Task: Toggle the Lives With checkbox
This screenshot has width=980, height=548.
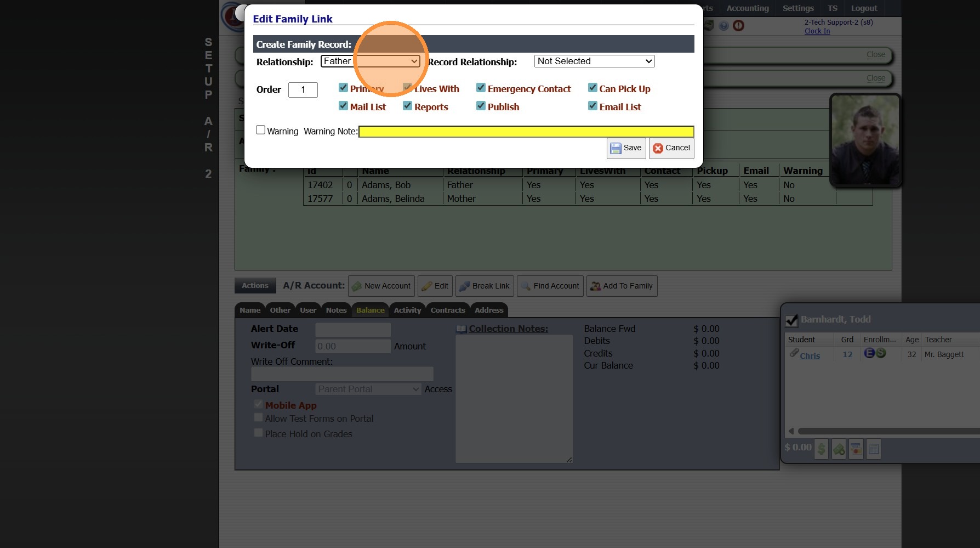Action: [x=407, y=88]
